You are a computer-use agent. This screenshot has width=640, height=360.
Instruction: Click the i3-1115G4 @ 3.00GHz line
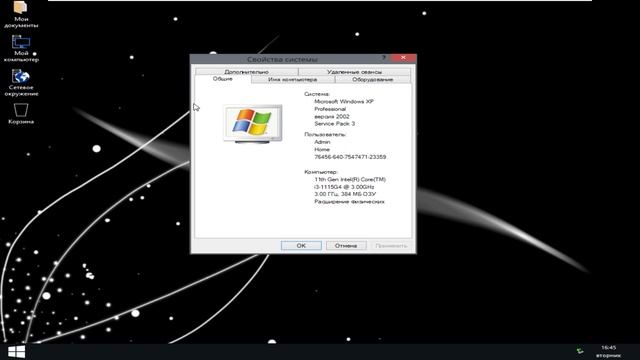344,187
